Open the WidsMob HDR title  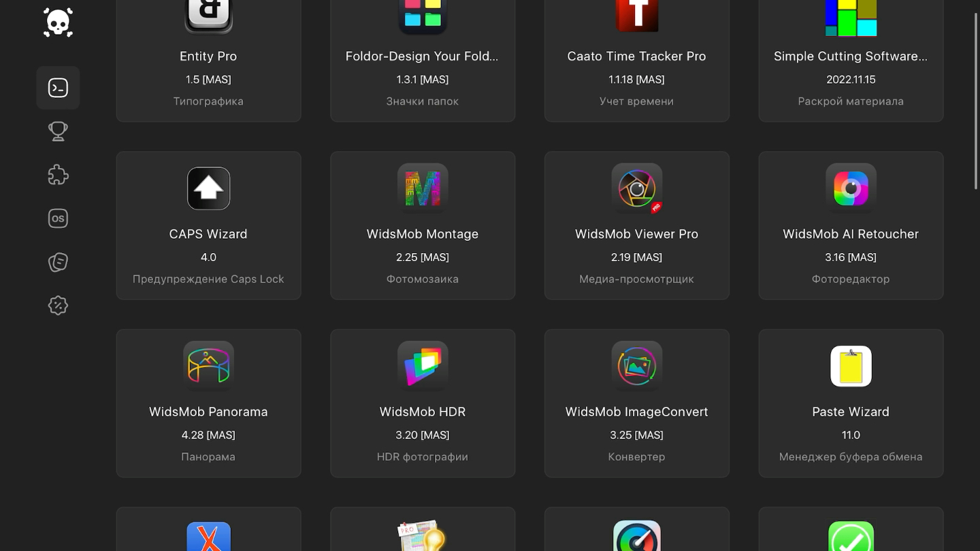click(423, 412)
